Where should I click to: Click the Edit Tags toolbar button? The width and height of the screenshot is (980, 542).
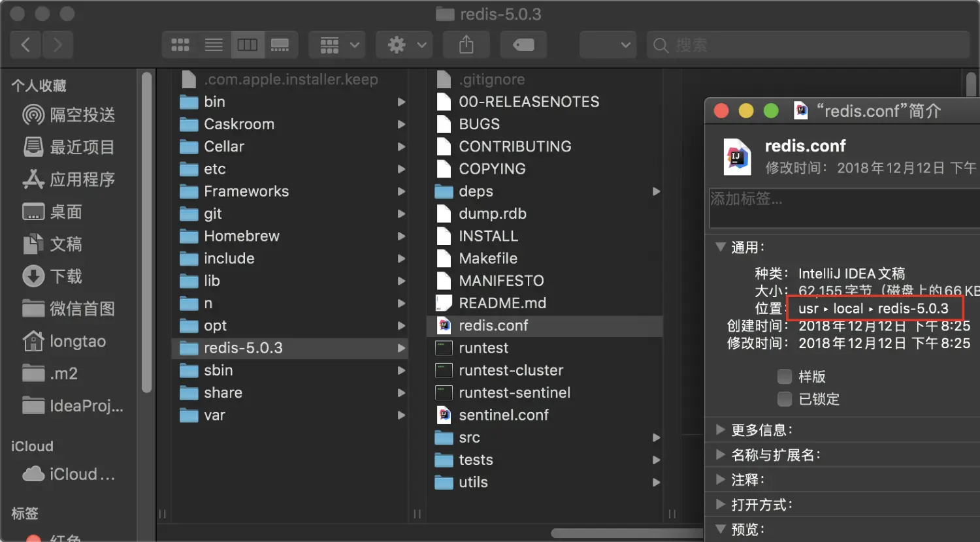(x=523, y=45)
